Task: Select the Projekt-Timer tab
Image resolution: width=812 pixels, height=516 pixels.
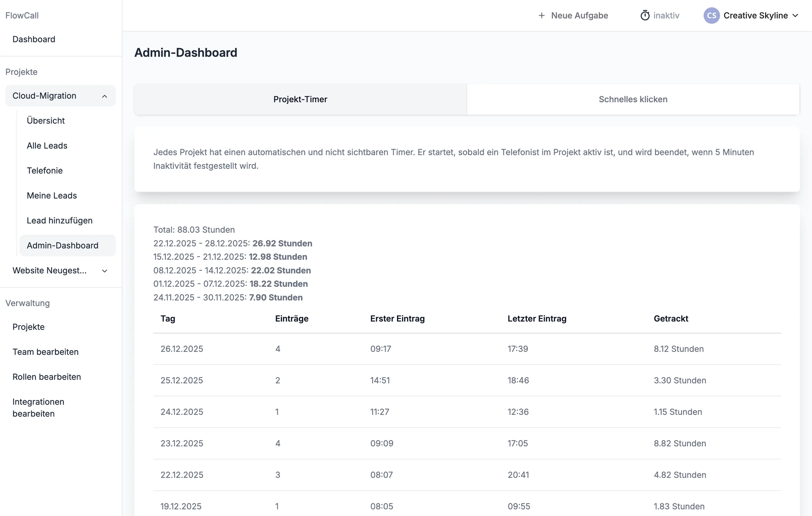Action: [x=300, y=99]
